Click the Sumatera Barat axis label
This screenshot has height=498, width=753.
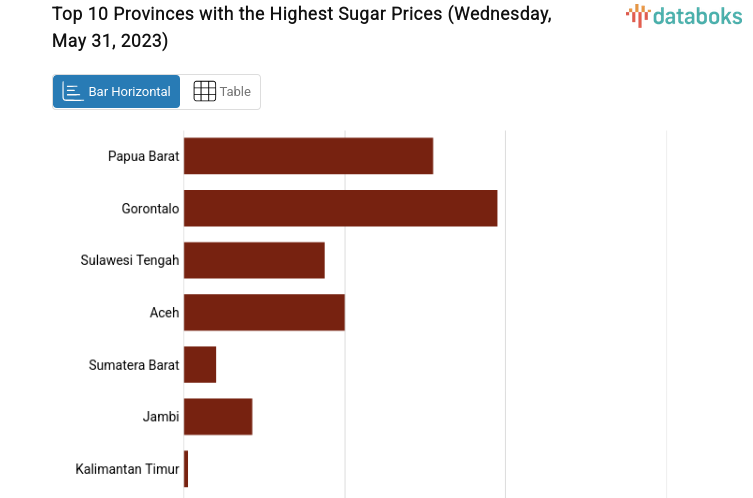click(134, 365)
